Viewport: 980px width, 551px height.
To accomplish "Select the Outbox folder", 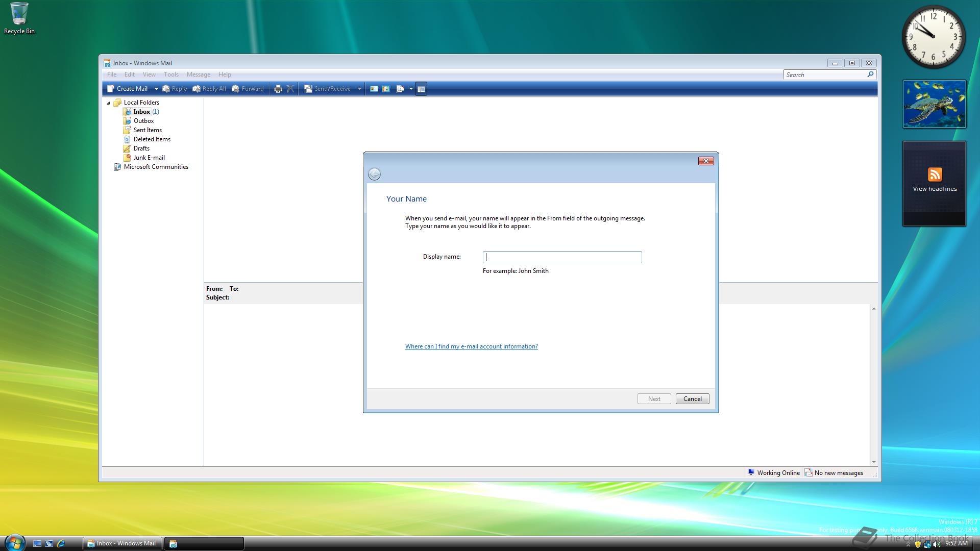I will 138,121.
